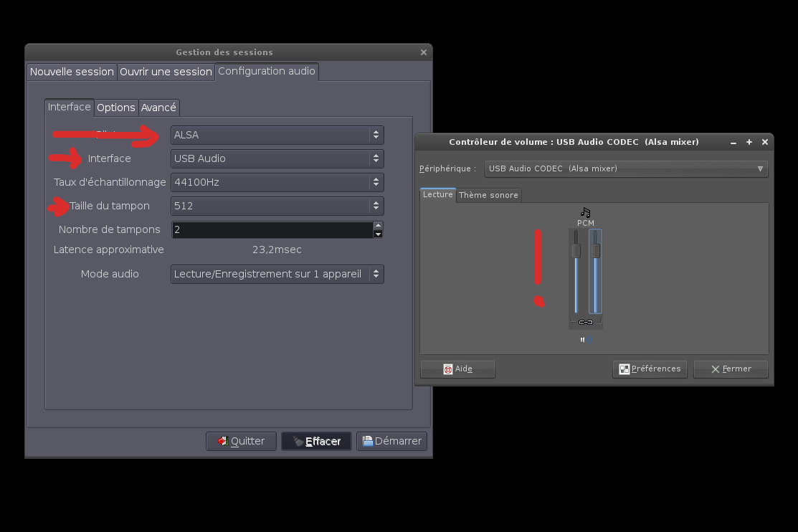Viewport: 798px width, 532px height.
Task: Close the Contrôleur de volume window
Action: coord(765,142)
